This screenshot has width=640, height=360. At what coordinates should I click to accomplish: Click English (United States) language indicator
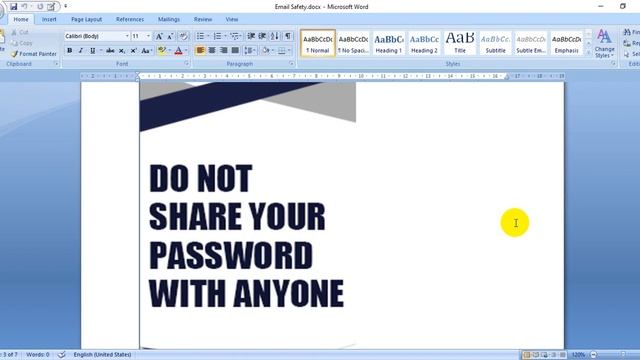[102, 355]
